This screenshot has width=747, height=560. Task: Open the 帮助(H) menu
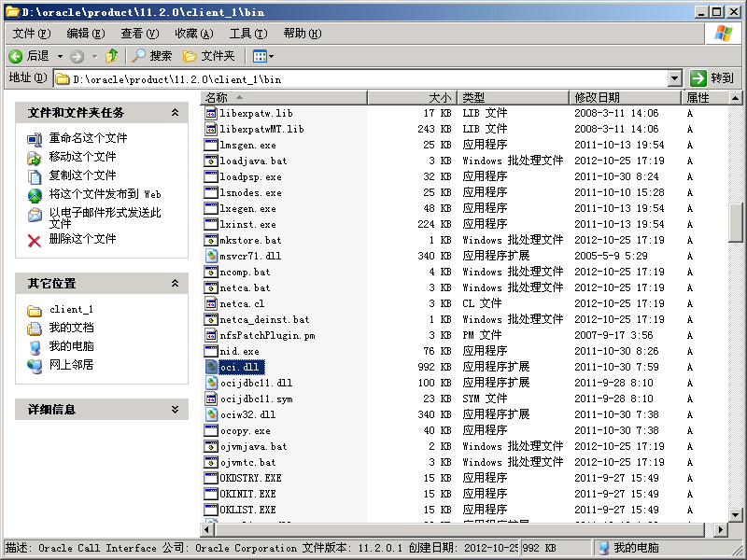(x=302, y=34)
